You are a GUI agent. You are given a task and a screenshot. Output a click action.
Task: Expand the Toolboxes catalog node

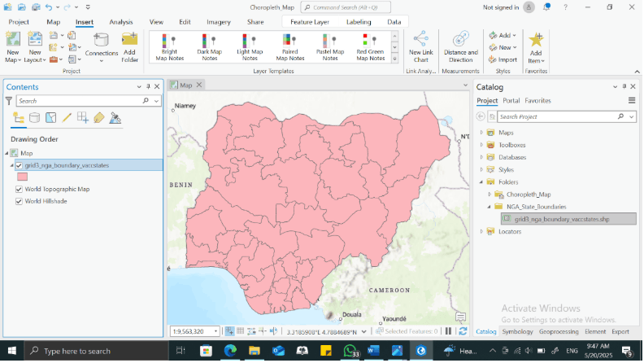point(481,145)
